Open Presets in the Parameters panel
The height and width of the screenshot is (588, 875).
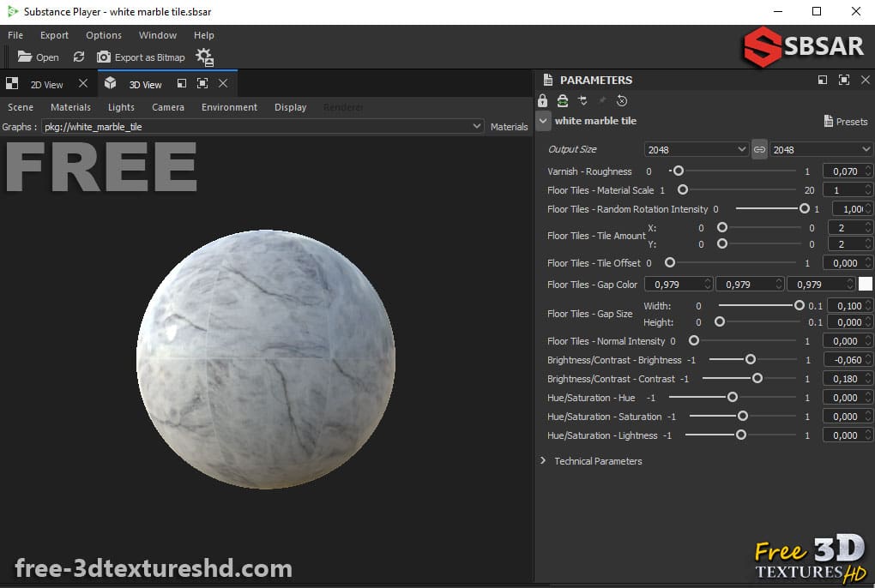[x=846, y=121]
